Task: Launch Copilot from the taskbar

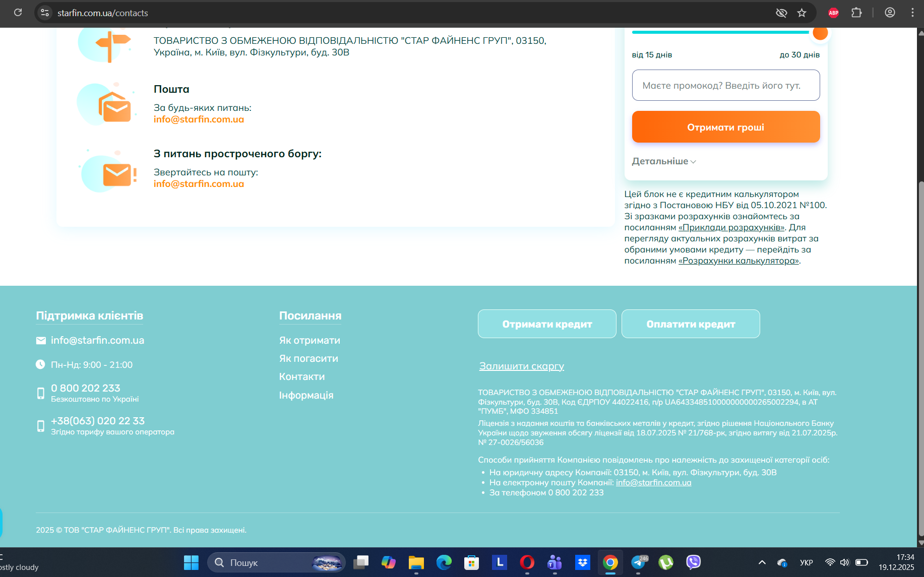Action: 389,562
